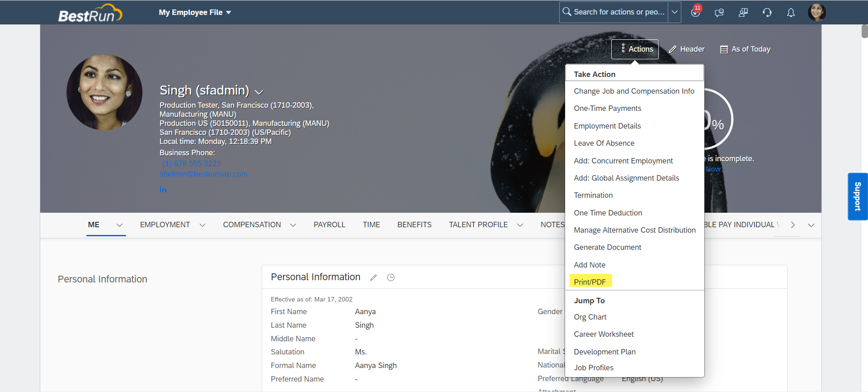Click the BestRun home logo
This screenshot has width=868, height=392.
(90, 13)
